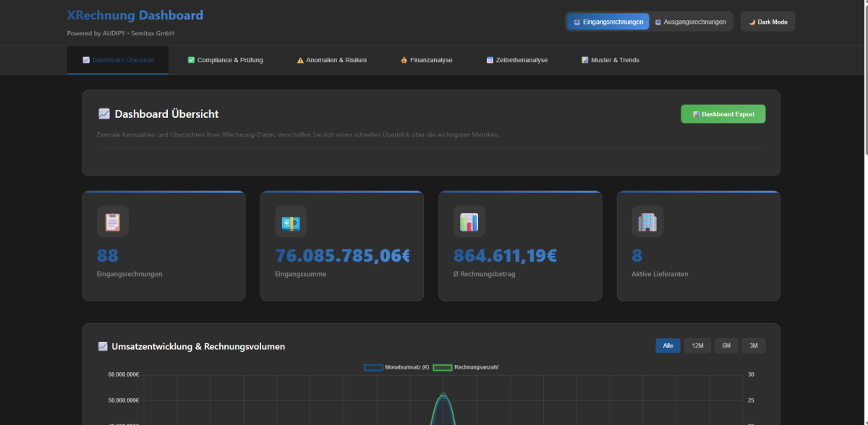
Task: Click the building icon on Aktive Lieferanten card
Action: coord(647,222)
